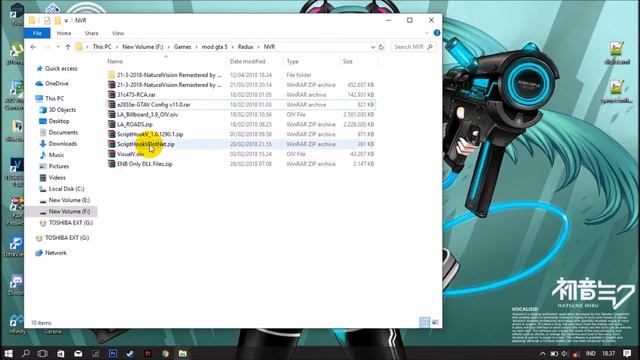Select 31c473-RCA.rar archive icon
640x360 pixels.
[111, 95]
